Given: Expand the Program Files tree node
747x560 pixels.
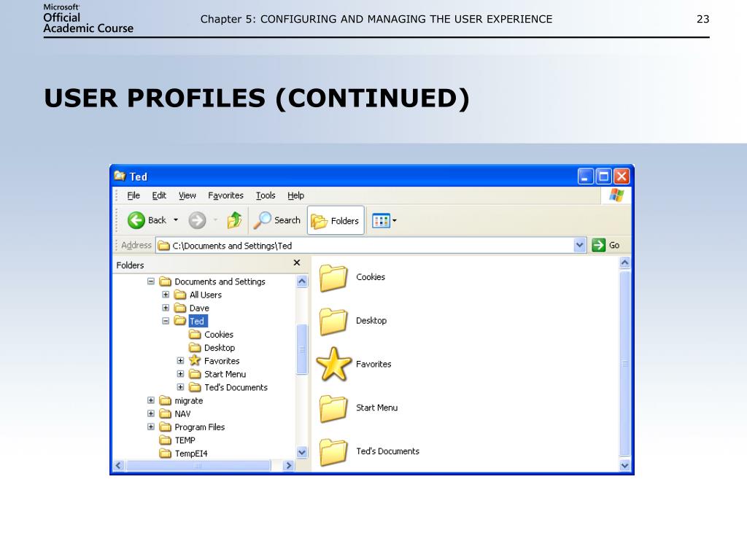Looking at the screenshot, I should tap(150, 427).
